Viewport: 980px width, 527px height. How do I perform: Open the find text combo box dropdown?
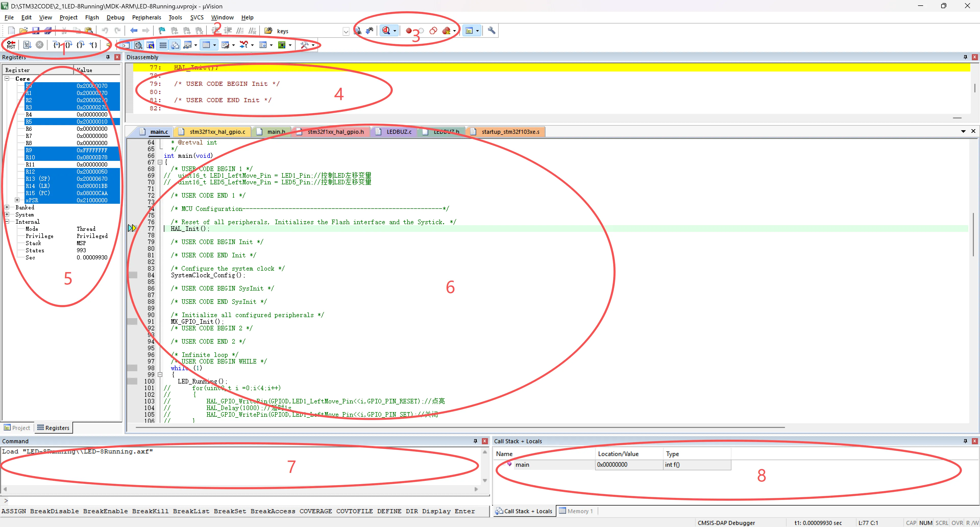pyautogui.click(x=346, y=31)
